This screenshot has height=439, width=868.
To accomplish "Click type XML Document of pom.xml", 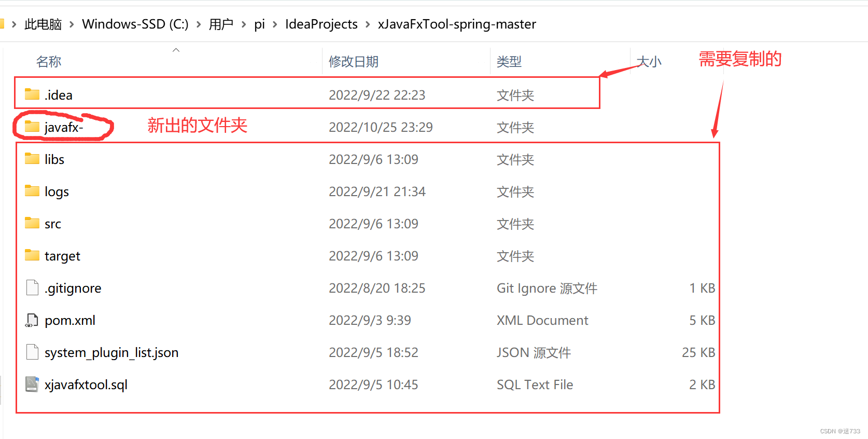I will click(542, 321).
